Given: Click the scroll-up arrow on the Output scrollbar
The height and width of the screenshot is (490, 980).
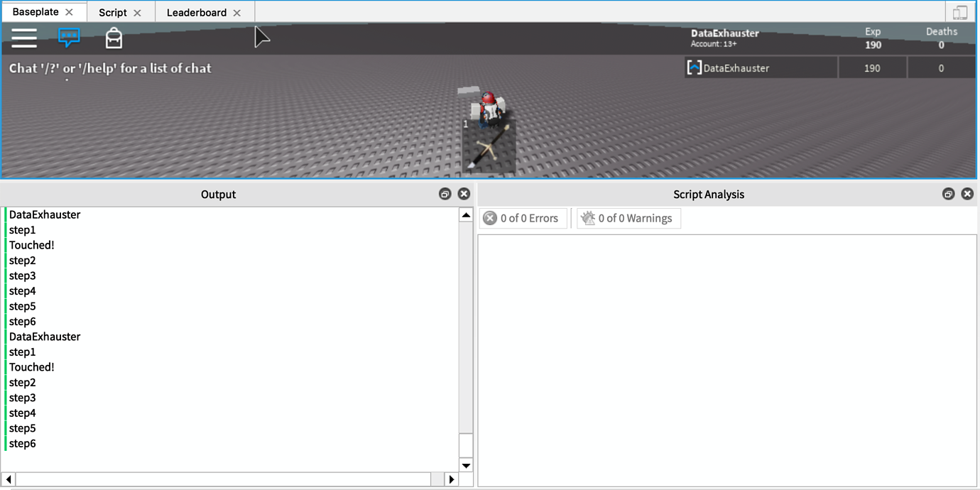Looking at the screenshot, I should click(x=466, y=214).
